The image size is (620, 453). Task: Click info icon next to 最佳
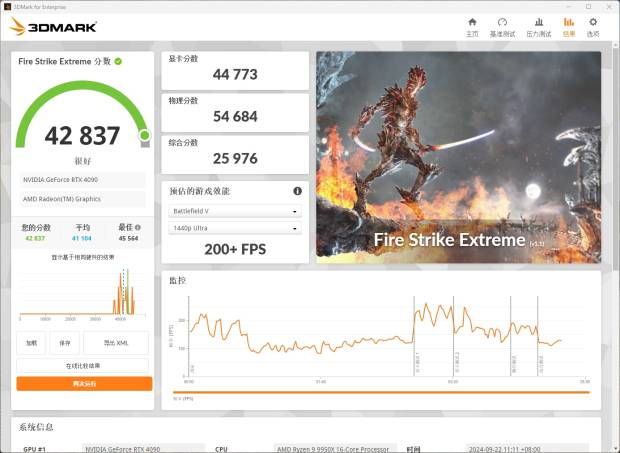coord(138,227)
